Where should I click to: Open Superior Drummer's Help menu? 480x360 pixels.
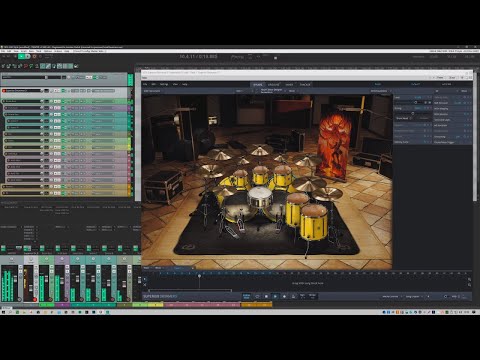coord(185,84)
